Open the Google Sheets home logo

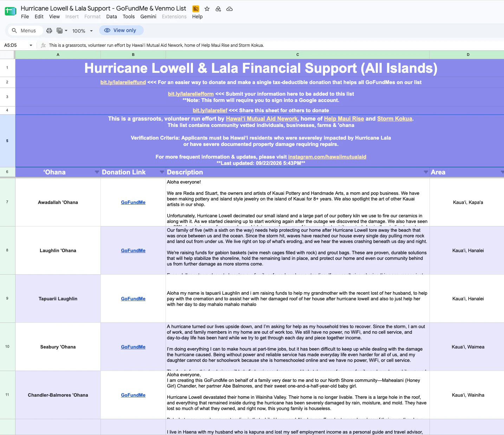click(11, 11)
